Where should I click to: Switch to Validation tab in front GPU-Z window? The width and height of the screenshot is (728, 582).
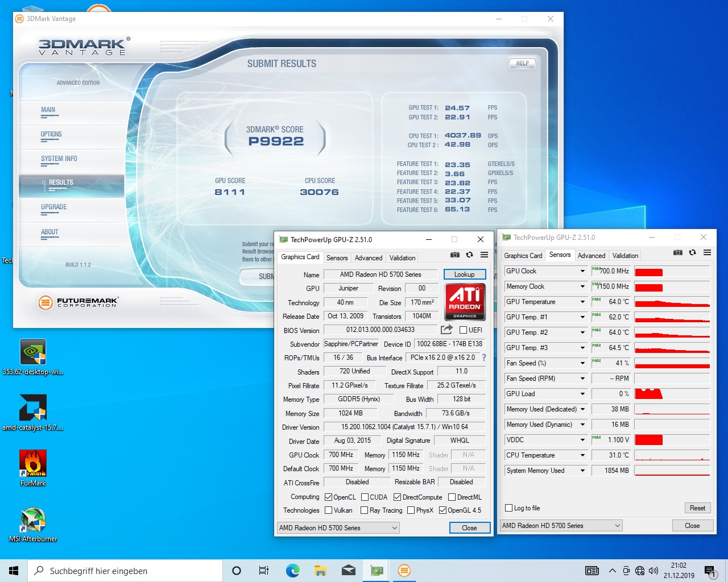[x=402, y=258]
